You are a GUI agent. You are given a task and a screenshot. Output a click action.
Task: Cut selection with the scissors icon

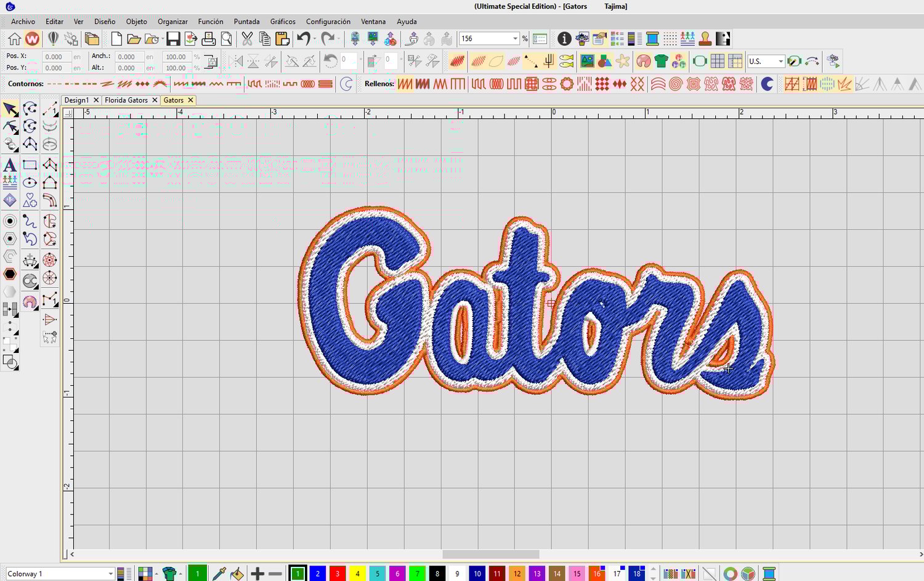click(247, 39)
